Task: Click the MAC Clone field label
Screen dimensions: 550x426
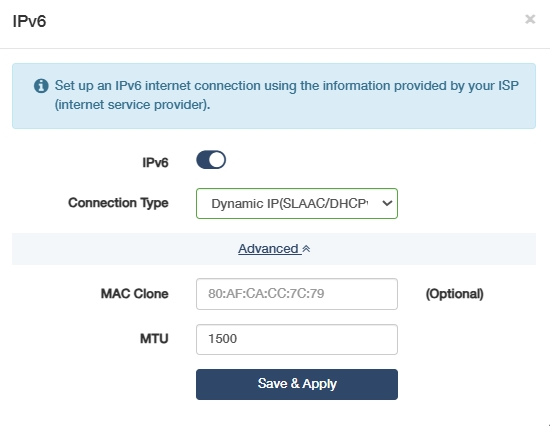Action: tap(135, 294)
